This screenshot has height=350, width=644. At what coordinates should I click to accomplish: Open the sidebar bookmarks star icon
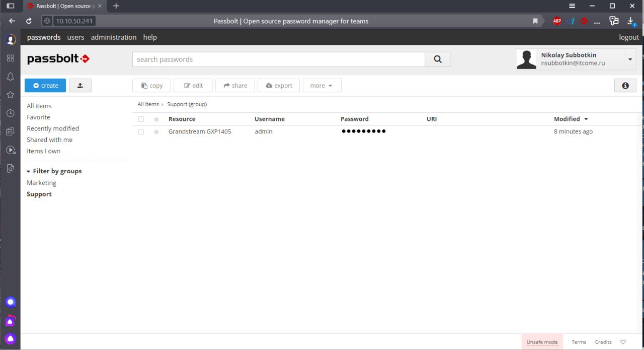pos(11,95)
